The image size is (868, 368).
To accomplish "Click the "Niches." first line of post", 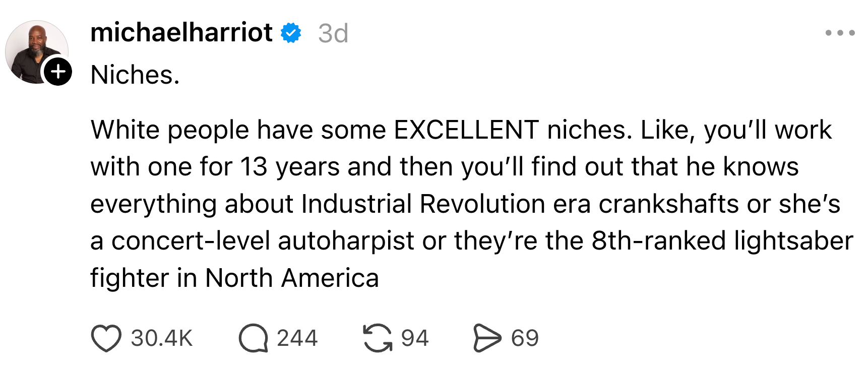I will tap(135, 75).
